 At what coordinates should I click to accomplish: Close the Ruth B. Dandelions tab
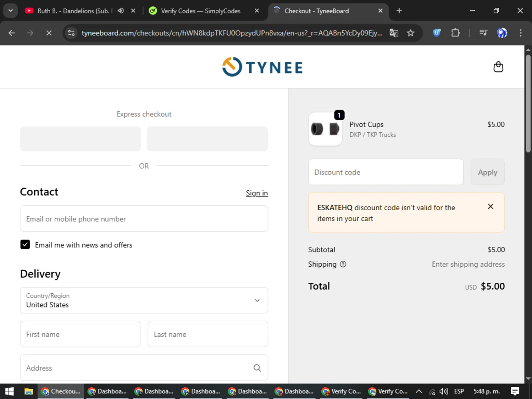pos(133,11)
